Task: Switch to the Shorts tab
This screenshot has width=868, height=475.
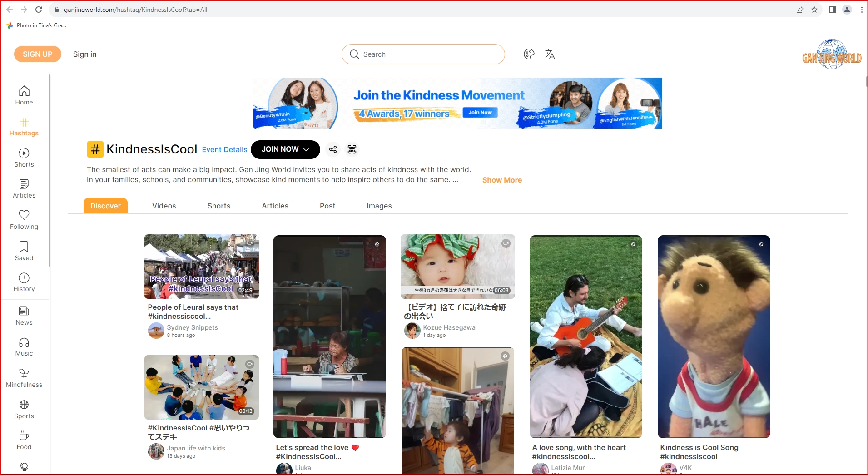Action: point(219,206)
